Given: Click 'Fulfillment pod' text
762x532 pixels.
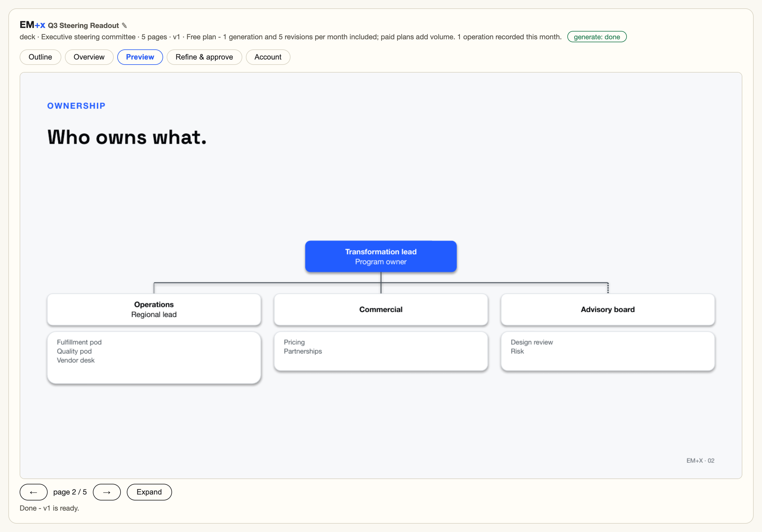Looking at the screenshot, I should coord(79,342).
